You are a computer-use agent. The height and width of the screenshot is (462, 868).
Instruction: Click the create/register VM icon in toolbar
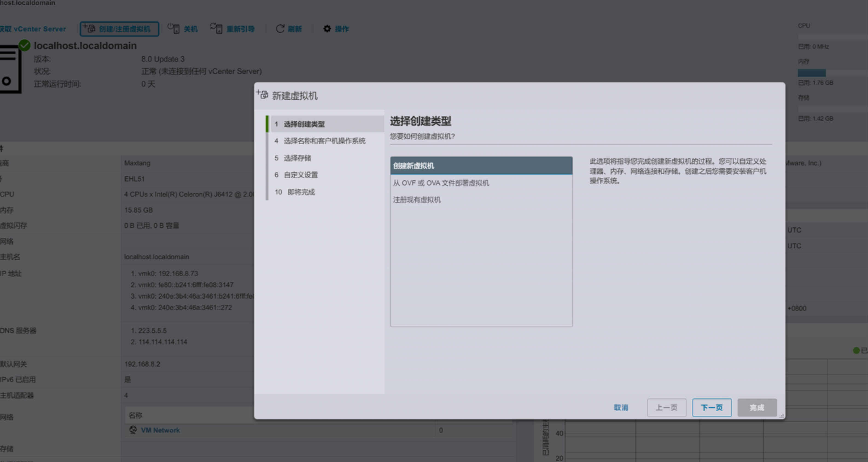(x=89, y=28)
